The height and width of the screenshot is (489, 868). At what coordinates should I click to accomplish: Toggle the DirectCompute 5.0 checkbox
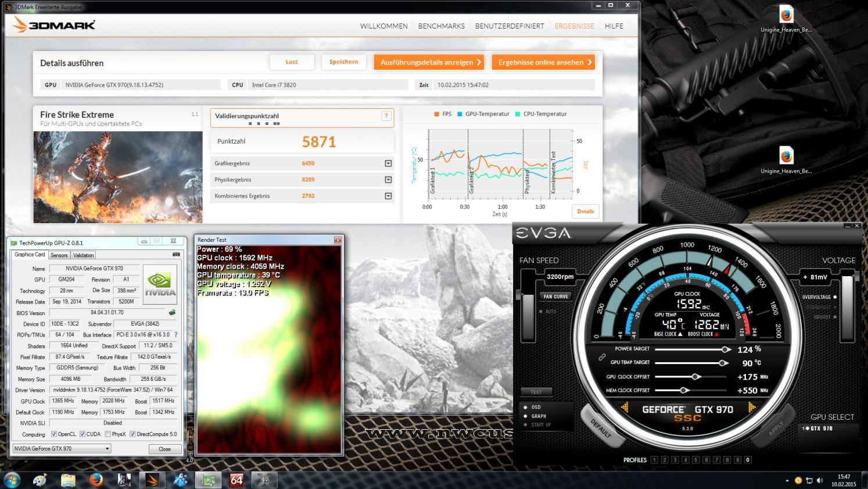pos(132,434)
